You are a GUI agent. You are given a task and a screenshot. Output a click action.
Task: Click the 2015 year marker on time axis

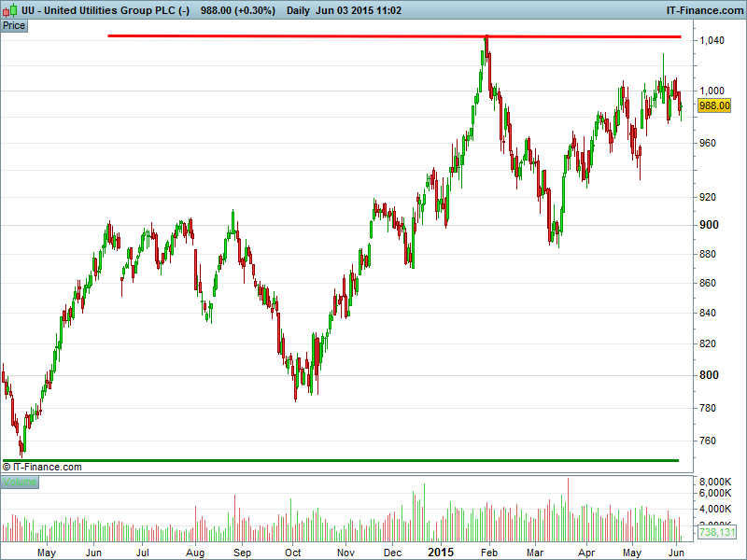click(441, 552)
